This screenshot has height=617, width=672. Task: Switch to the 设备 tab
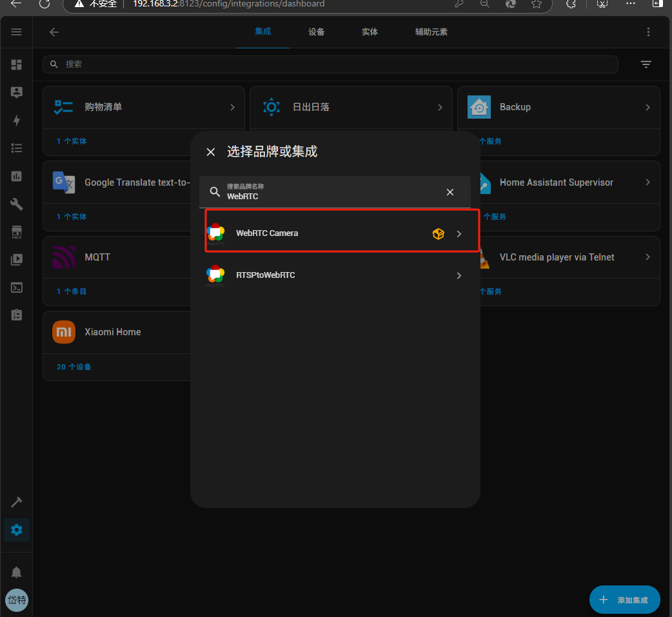[x=316, y=32]
